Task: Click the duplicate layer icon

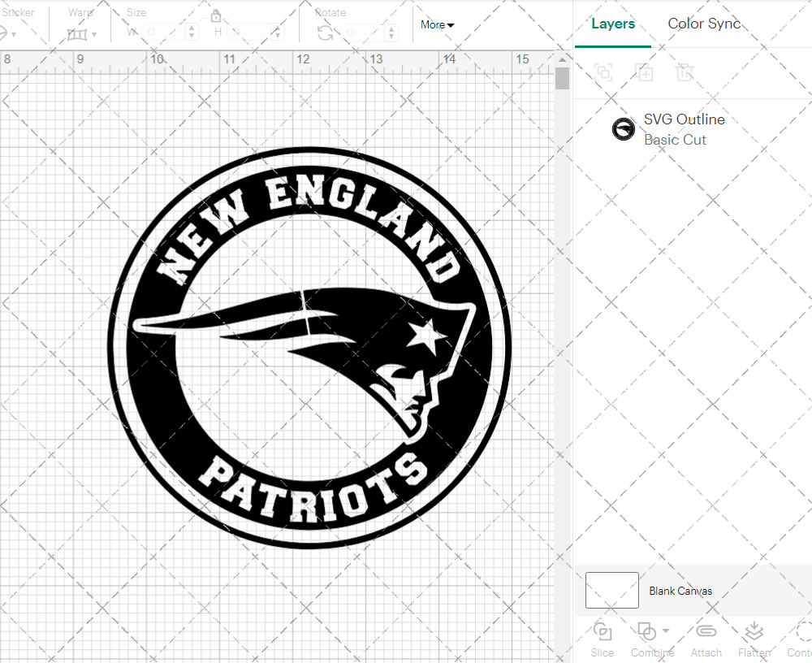Action: point(645,72)
